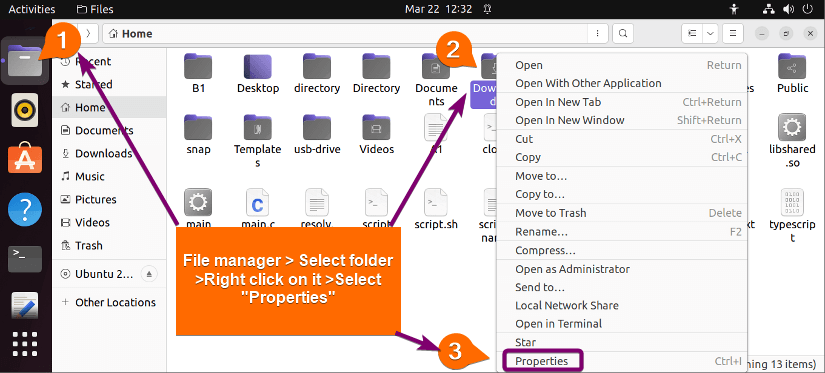825x373 pixels.
Task: Select the Public folder
Action: click(x=792, y=74)
